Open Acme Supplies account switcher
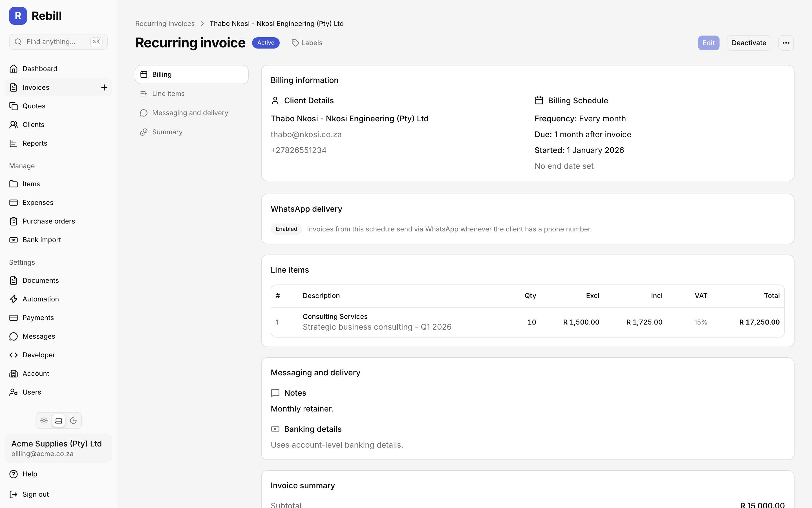This screenshot has height=508, width=812. pyautogui.click(x=58, y=448)
